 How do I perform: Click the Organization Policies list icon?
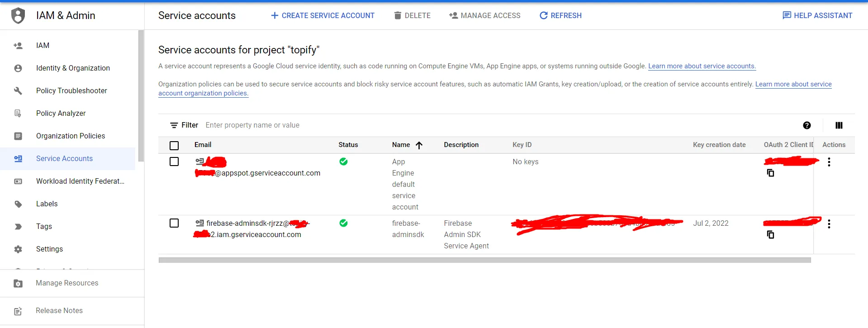(x=18, y=136)
